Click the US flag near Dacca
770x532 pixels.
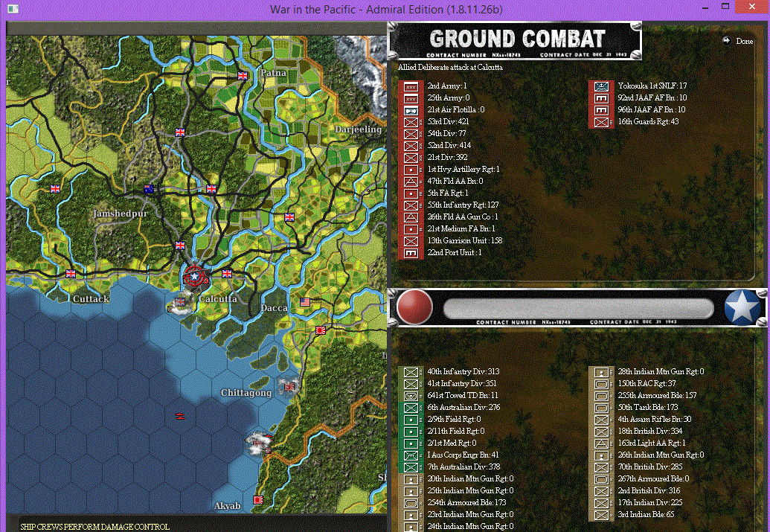[305, 301]
